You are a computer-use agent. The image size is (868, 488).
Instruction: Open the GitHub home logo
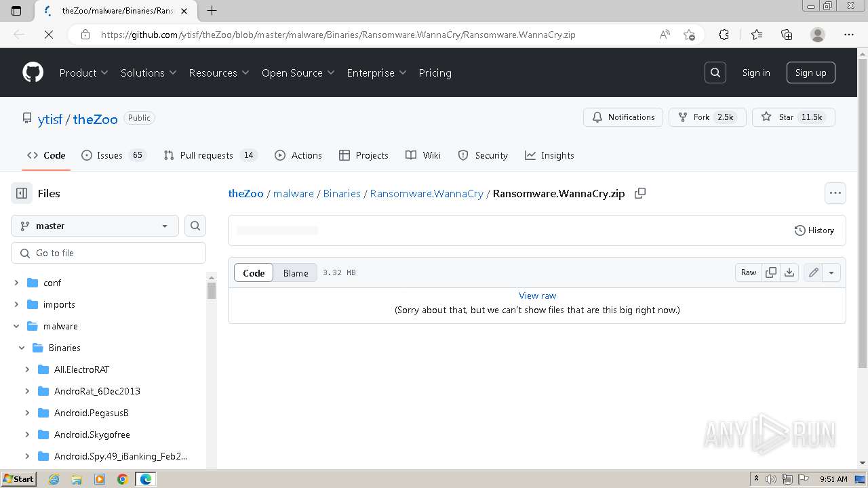(x=33, y=73)
